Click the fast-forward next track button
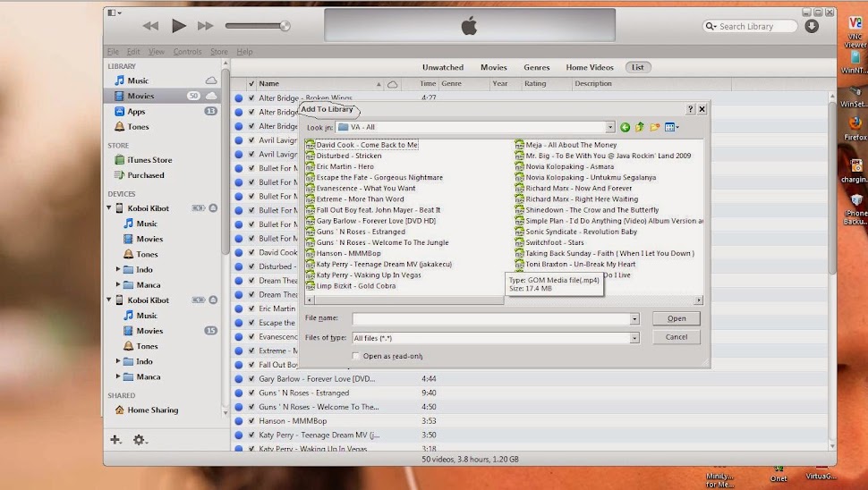The image size is (868, 490). pos(206,26)
